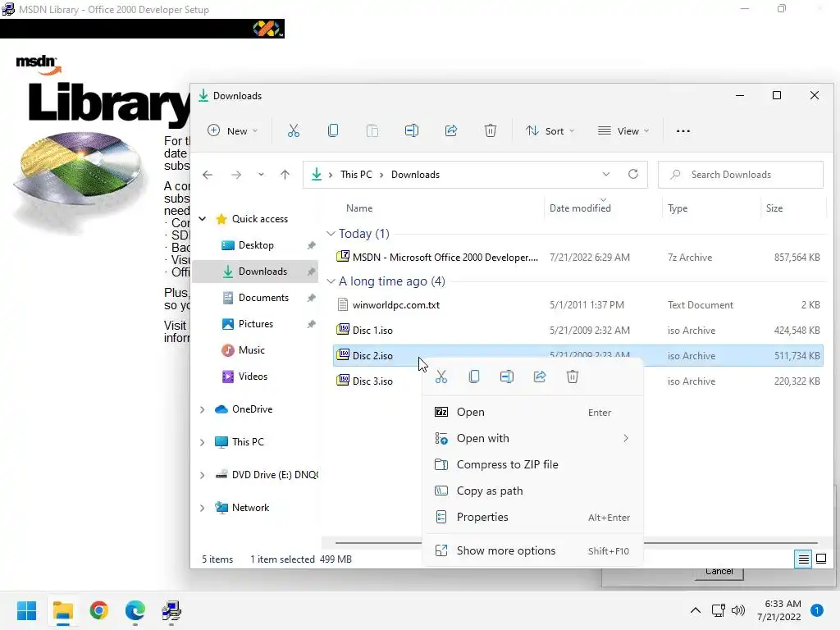The width and height of the screenshot is (840, 630).
Task: Switch to details view layout icon
Action: [804, 559]
